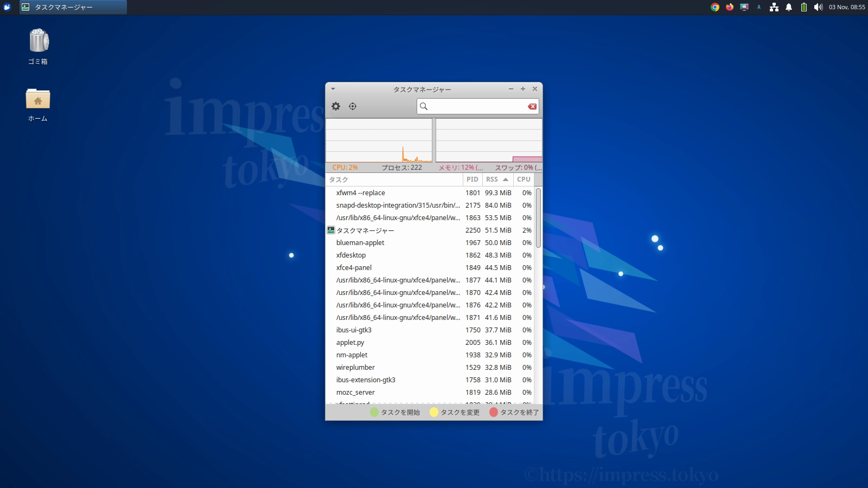Select the ibus-ui-gtk3 process row
868x488 pixels.
[430, 330]
